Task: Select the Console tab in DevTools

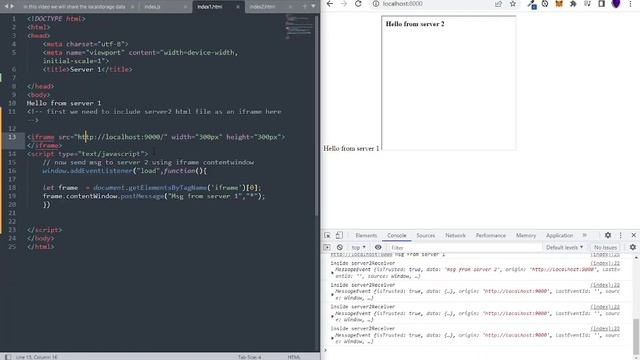Action: [x=396, y=236]
